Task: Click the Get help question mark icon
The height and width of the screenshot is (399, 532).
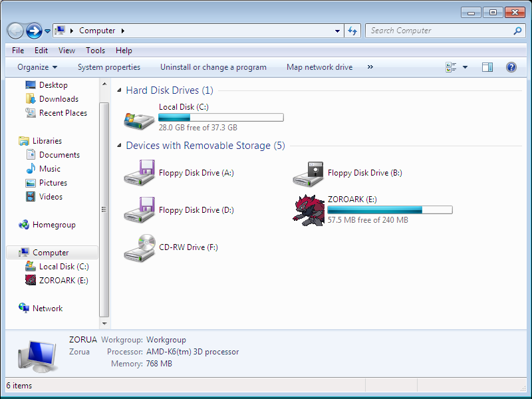Action: [x=511, y=67]
